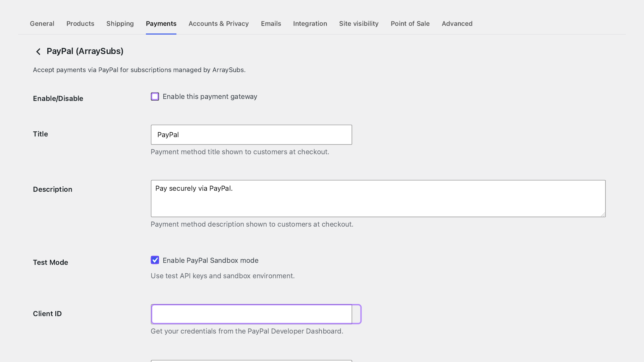644x362 pixels.
Task: Click the empty Client ID field
Action: pos(251,314)
